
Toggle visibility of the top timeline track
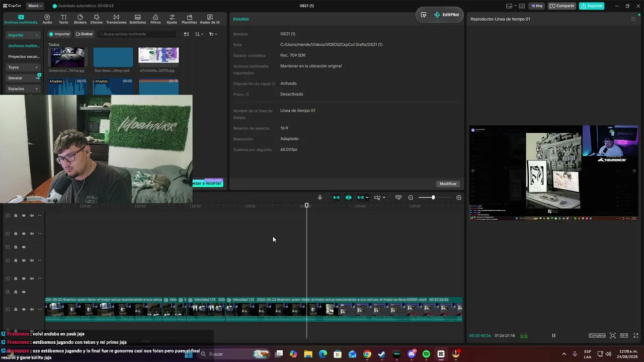23,216
